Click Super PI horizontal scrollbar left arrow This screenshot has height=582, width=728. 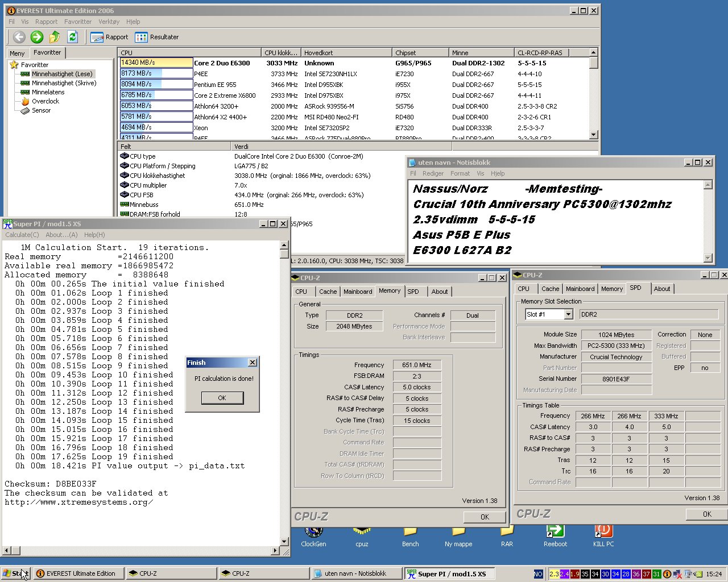coord(7,550)
